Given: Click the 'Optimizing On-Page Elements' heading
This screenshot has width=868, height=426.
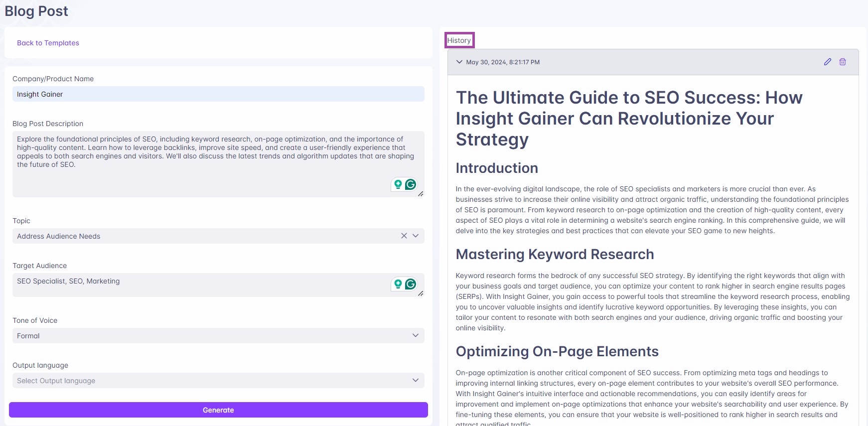Looking at the screenshot, I should (x=557, y=351).
